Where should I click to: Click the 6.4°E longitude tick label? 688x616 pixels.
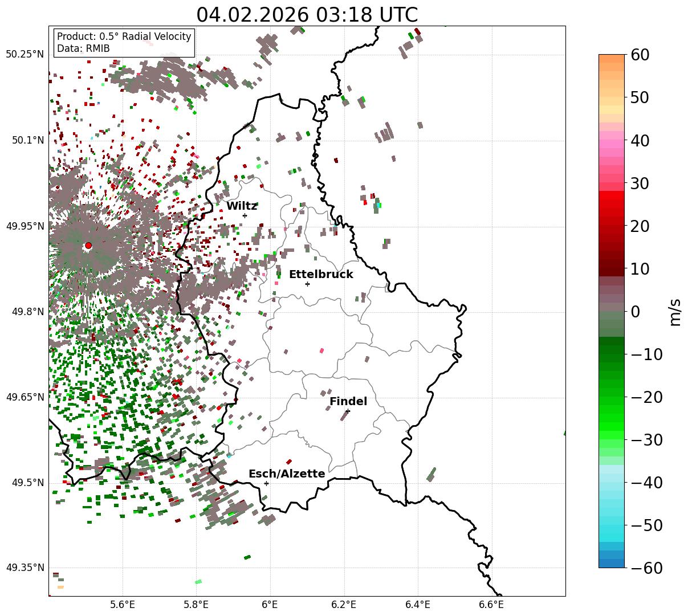pos(417,604)
